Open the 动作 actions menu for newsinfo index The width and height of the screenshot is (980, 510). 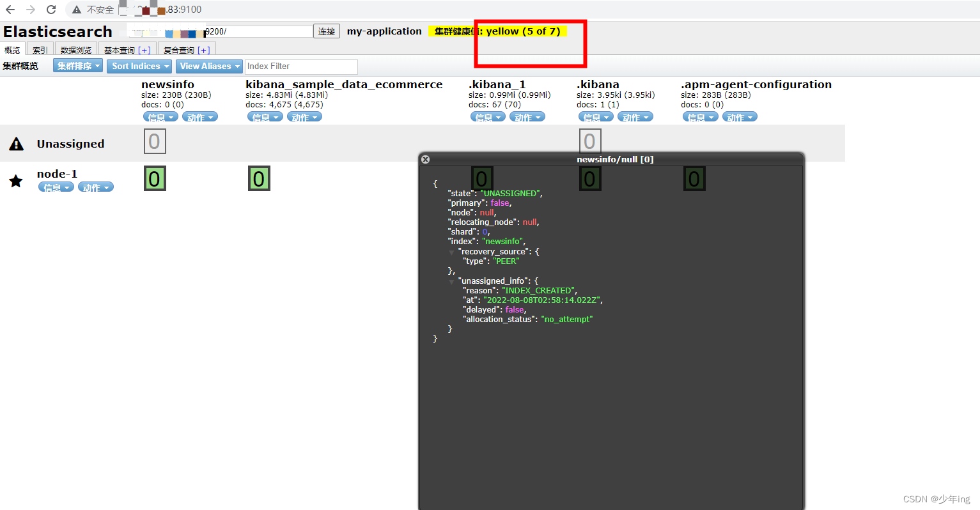199,116
